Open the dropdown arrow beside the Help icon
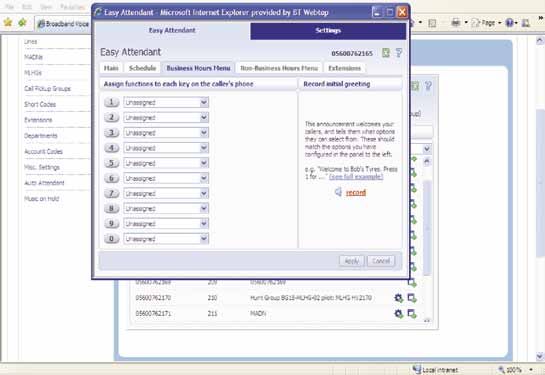 click(516, 23)
